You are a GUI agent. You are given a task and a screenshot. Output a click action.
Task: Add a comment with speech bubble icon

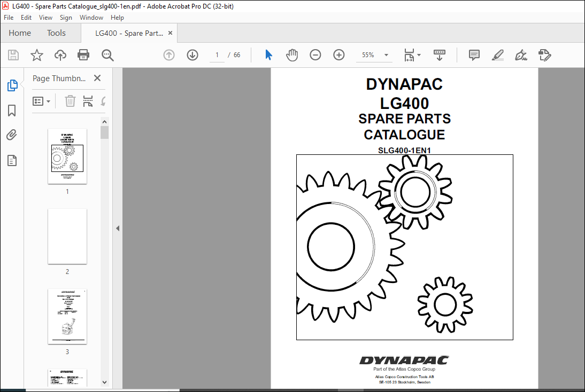(474, 55)
